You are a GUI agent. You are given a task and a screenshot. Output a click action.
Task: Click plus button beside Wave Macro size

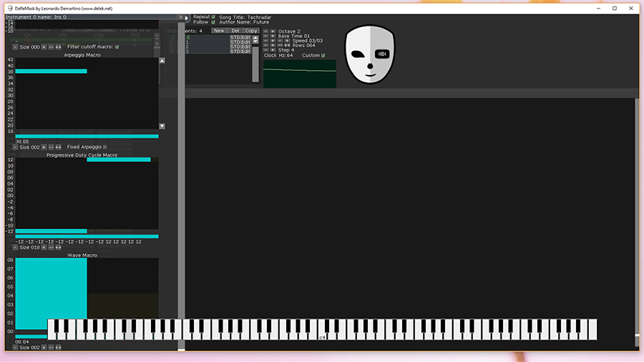[x=44, y=348]
